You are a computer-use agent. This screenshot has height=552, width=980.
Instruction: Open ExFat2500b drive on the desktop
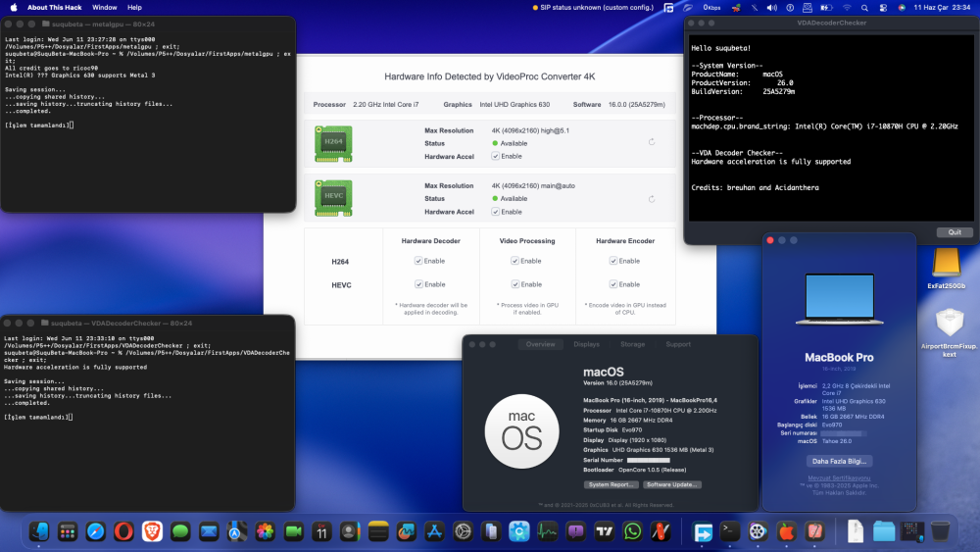coord(947,268)
